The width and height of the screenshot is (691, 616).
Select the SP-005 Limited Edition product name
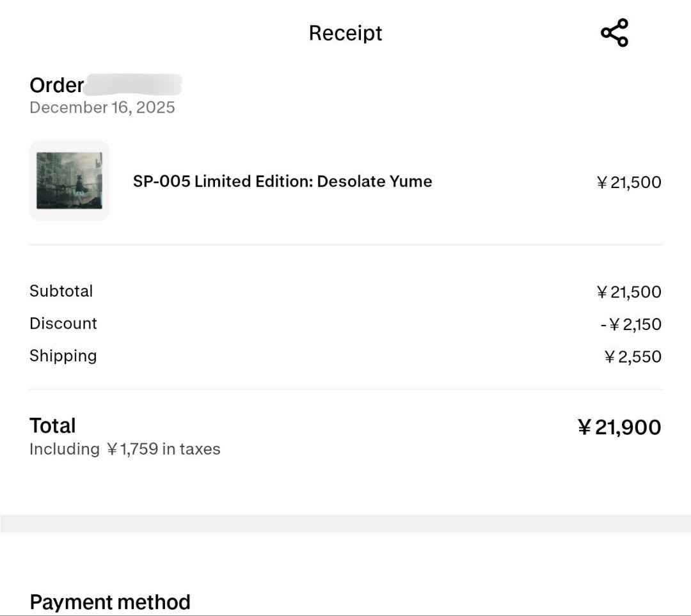click(x=282, y=181)
